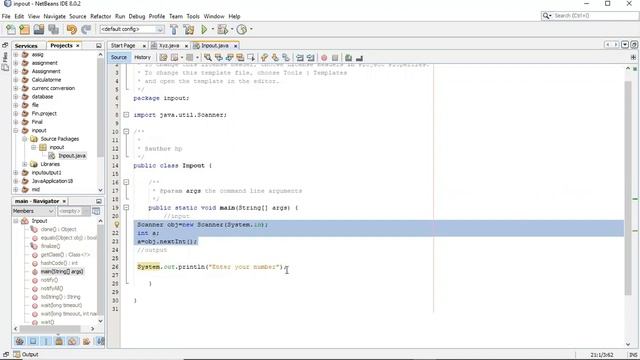Jump to Previous Bookmark icon
640x360 pixels.
(264, 58)
